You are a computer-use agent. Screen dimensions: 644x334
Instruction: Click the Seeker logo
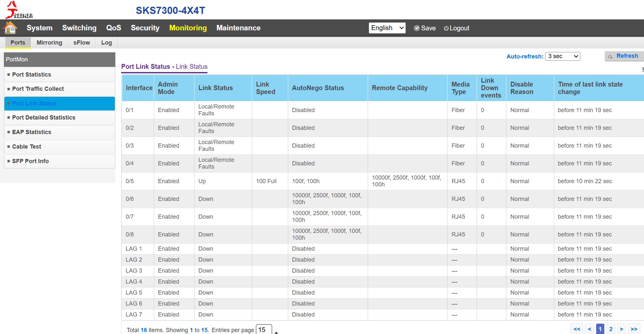pyautogui.click(x=19, y=10)
